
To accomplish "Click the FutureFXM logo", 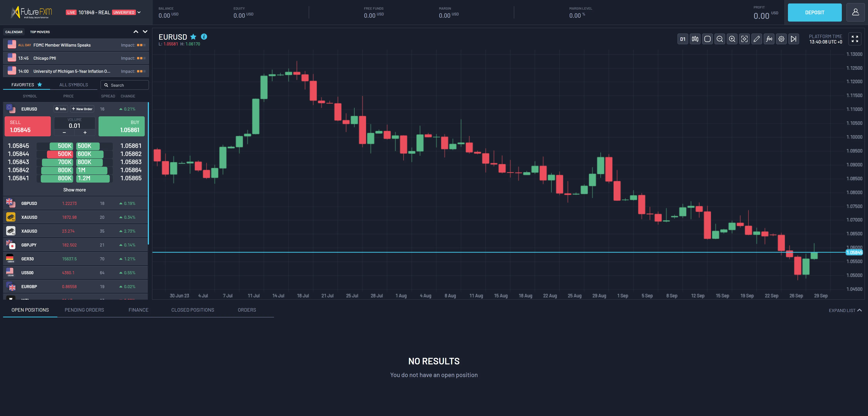I will 31,13.
